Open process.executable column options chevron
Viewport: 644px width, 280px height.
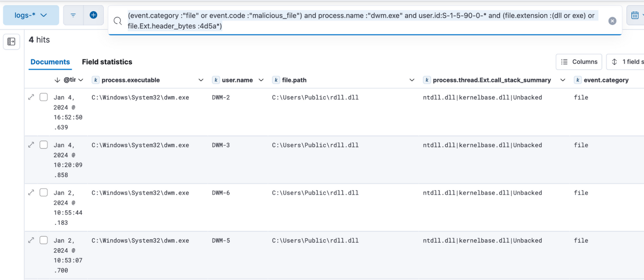tap(201, 80)
